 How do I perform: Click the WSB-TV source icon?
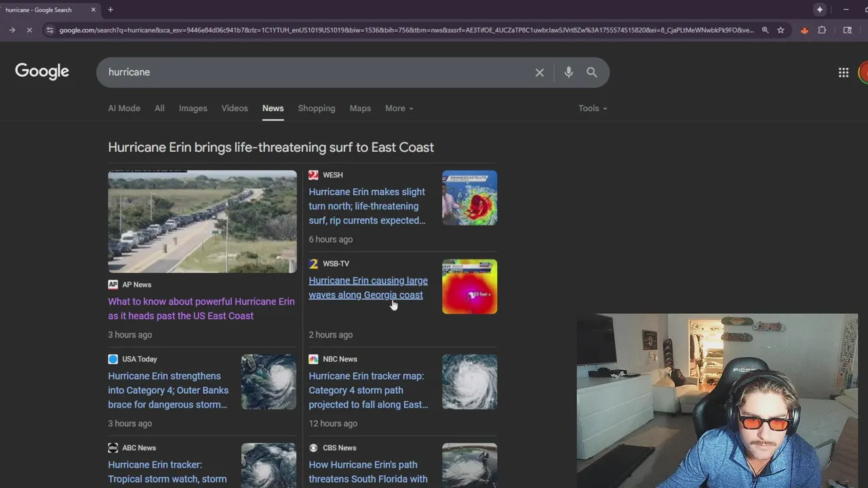point(313,264)
